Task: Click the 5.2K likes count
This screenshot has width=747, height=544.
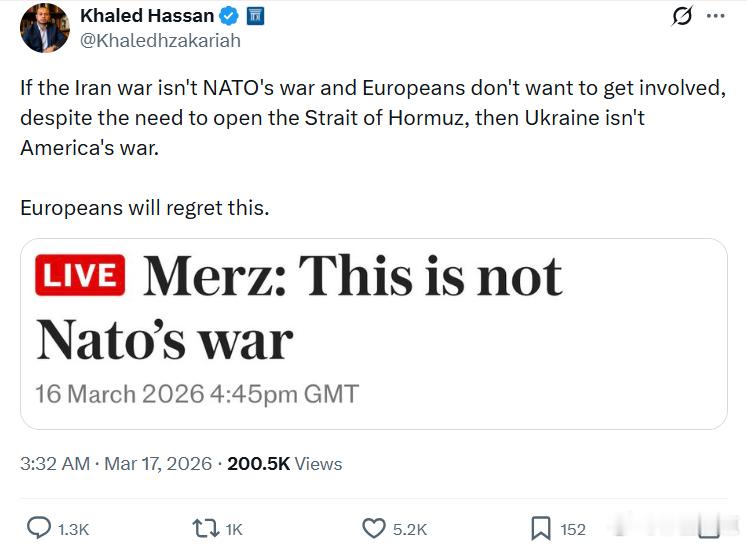Action: tap(410, 529)
